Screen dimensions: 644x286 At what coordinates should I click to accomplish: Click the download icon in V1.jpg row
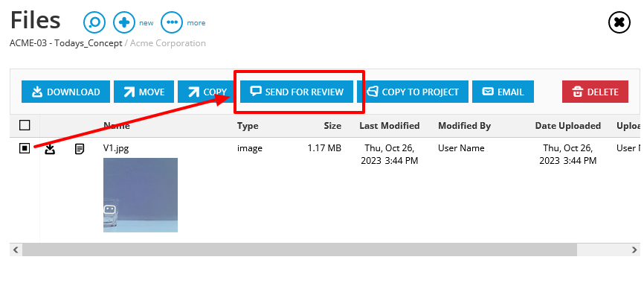point(50,149)
